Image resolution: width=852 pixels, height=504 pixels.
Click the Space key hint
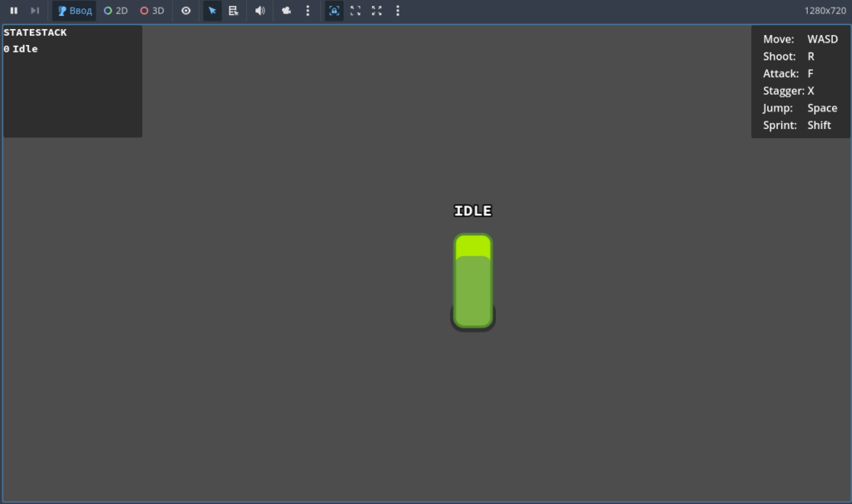822,108
